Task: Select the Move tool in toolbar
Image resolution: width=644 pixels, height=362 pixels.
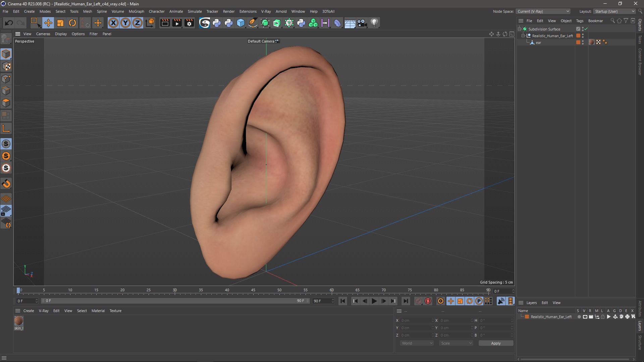Action: pyautogui.click(x=48, y=23)
